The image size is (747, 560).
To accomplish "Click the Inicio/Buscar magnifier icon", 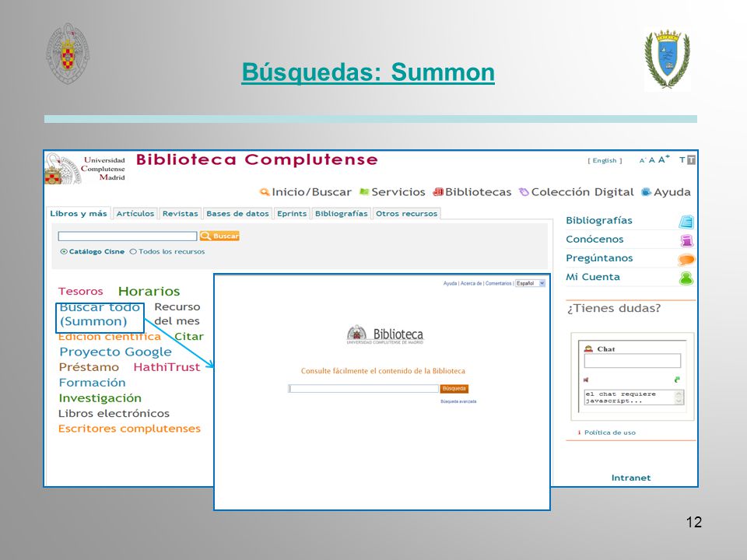I will click(x=265, y=192).
